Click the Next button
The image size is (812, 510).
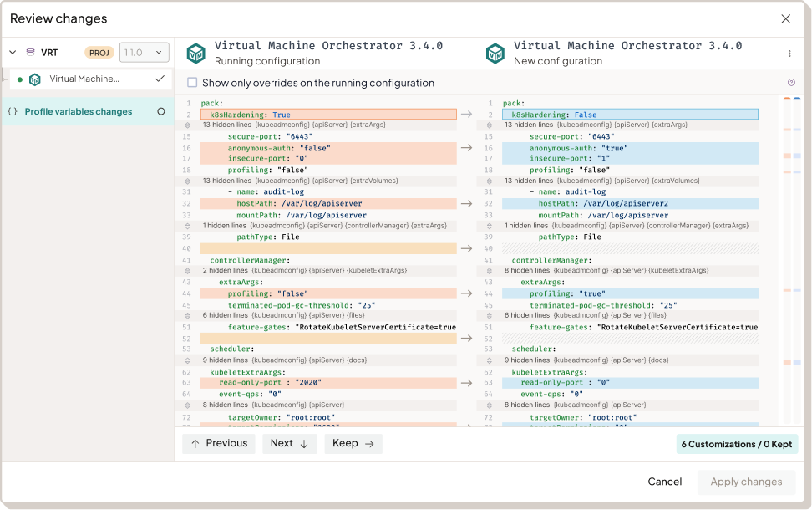point(289,443)
